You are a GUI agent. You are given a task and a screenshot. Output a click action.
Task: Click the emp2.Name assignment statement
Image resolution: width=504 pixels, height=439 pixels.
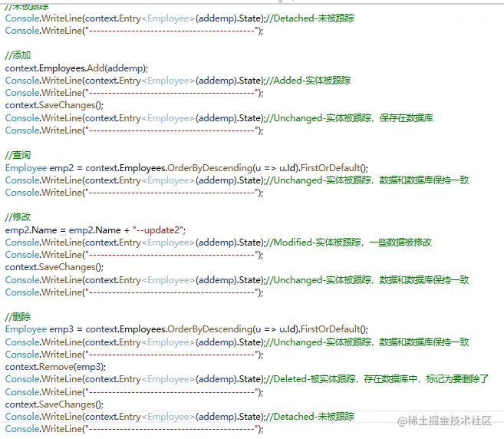click(95, 230)
